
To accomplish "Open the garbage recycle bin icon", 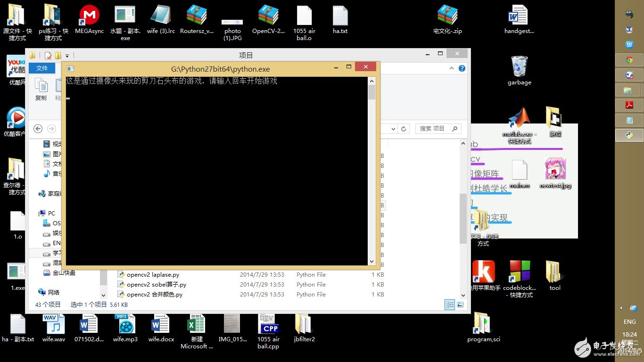I will pos(519,66).
